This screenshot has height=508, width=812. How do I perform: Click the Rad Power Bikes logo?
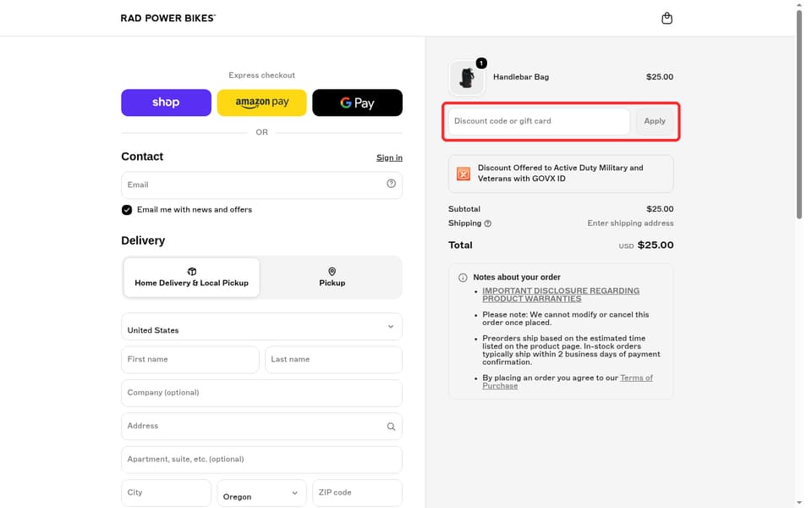click(x=167, y=18)
